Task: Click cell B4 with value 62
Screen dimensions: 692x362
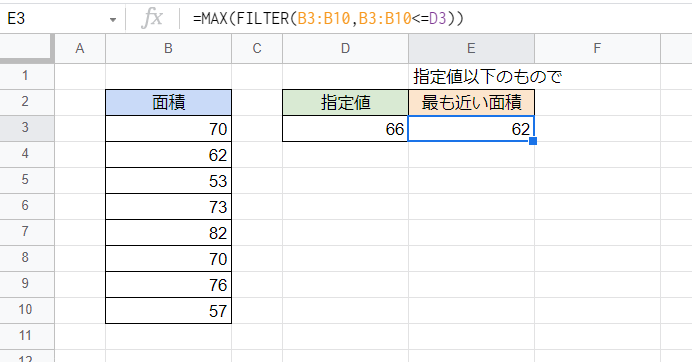Action: [x=168, y=155]
